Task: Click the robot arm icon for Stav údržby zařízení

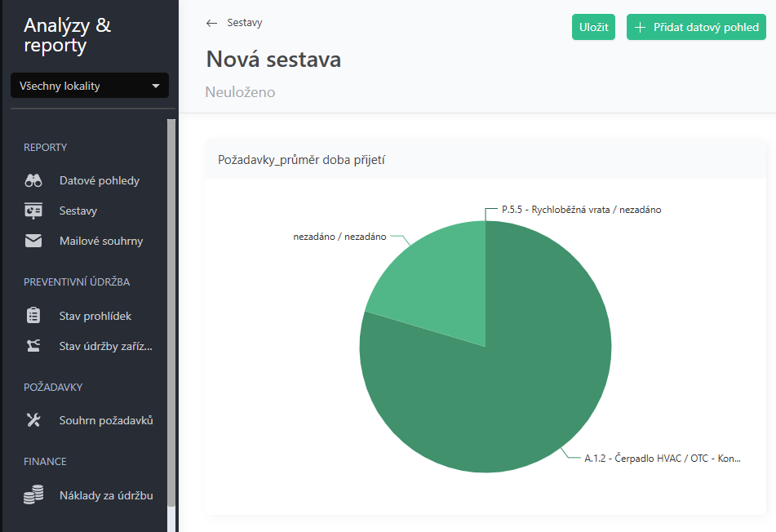Action: click(x=33, y=345)
